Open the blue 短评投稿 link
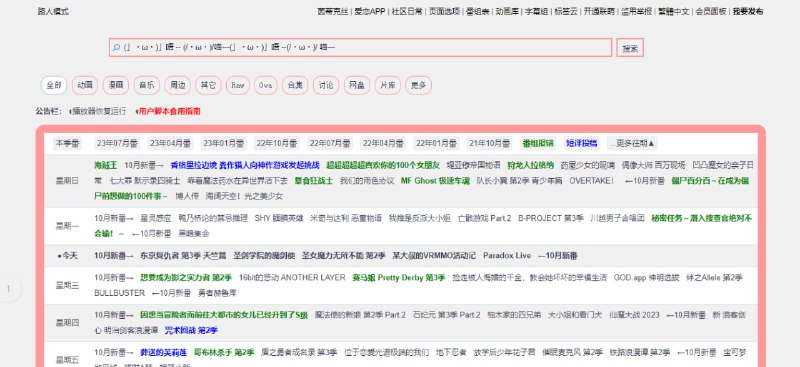 click(x=582, y=143)
